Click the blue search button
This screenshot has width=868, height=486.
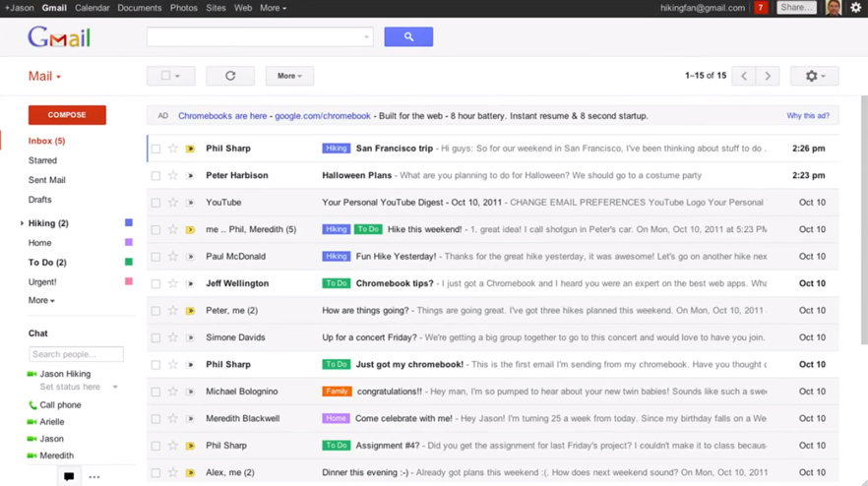(x=408, y=36)
